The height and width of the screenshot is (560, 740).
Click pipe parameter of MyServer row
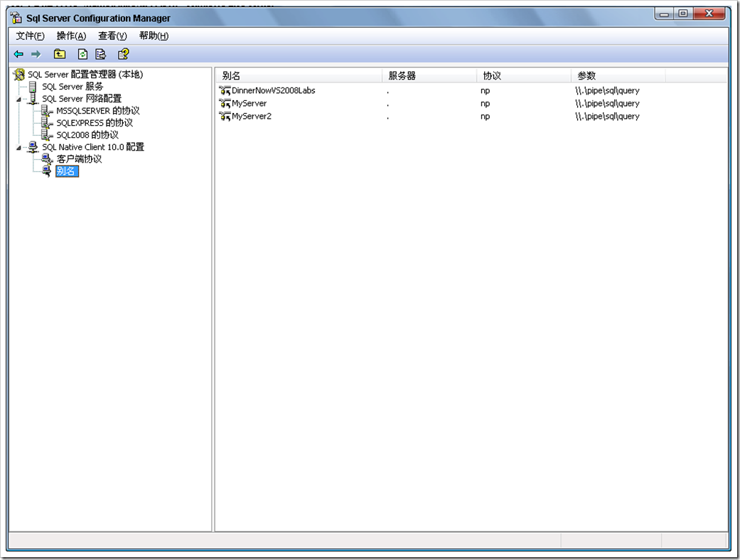click(x=607, y=103)
